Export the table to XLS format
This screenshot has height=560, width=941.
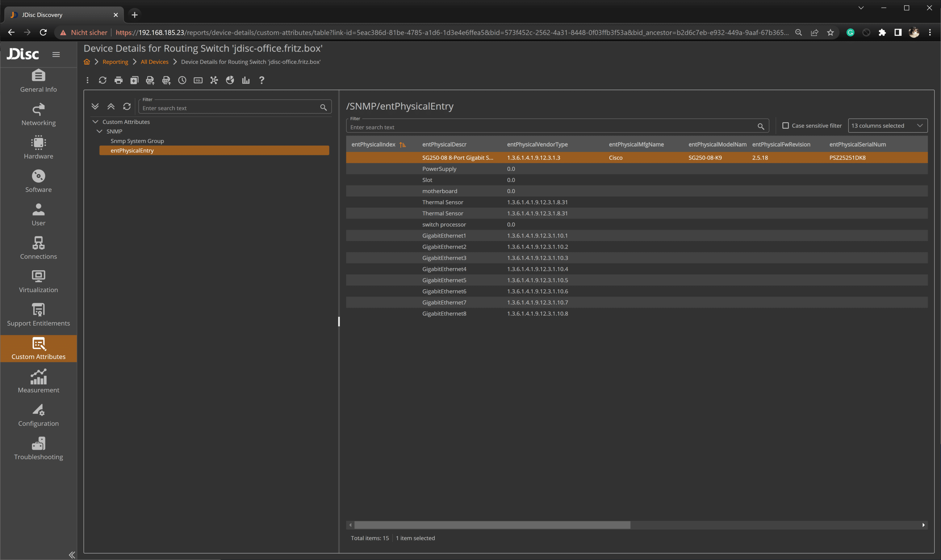[150, 80]
